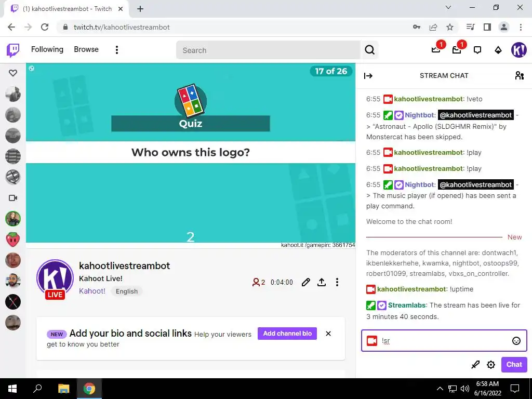Open Chrome three-dot menu
532x399 pixels.
pyautogui.click(x=521, y=27)
